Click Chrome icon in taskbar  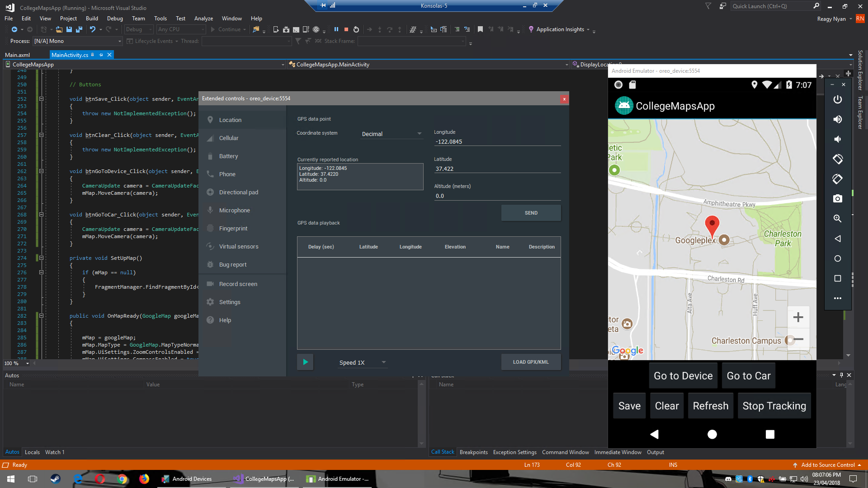click(x=122, y=479)
